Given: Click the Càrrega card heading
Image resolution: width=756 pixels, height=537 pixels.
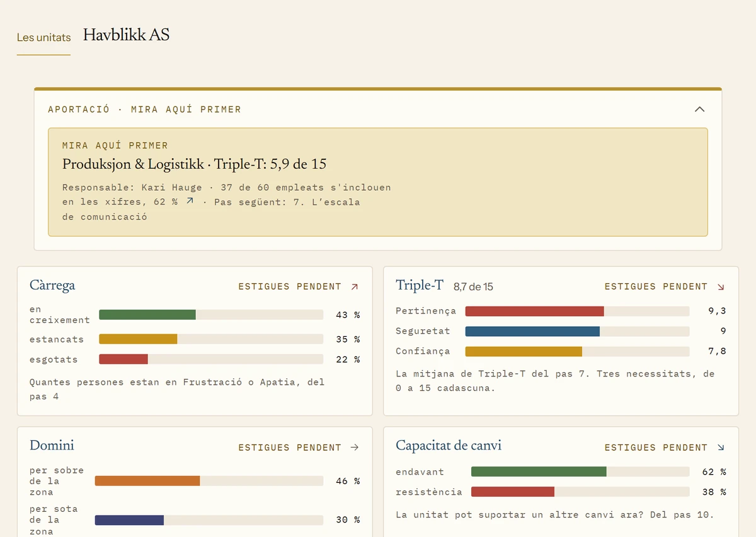Looking at the screenshot, I should coord(52,286).
